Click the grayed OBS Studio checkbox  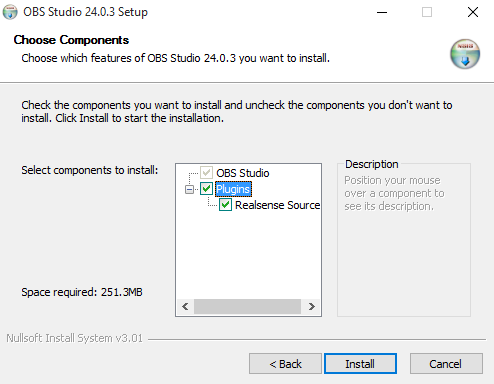[206, 173]
